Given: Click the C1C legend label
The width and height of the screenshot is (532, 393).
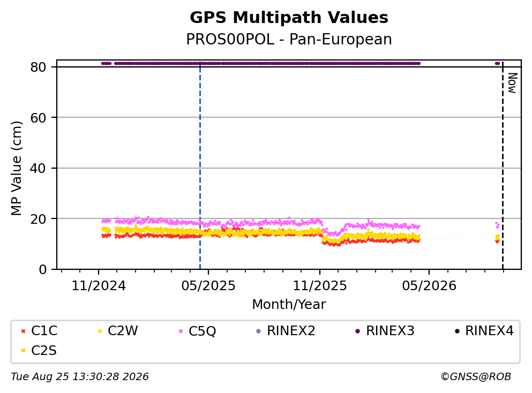Looking at the screenshot, I should pos(44,331).
